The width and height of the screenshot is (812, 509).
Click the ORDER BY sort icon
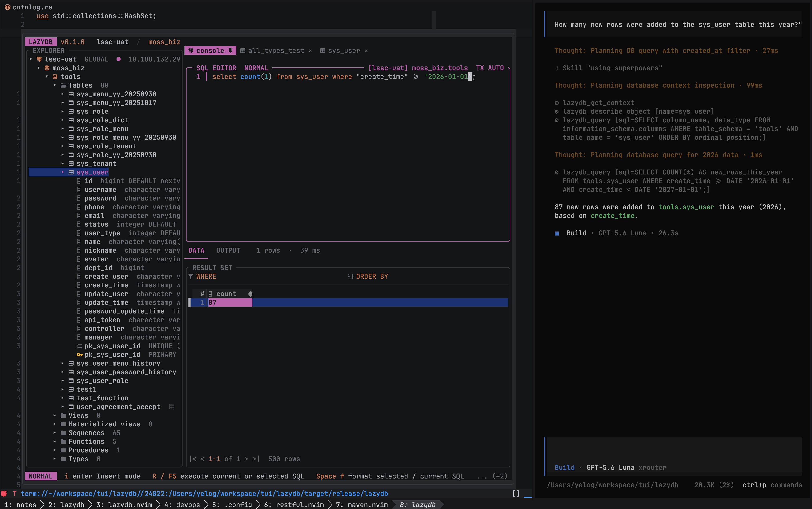351,276
